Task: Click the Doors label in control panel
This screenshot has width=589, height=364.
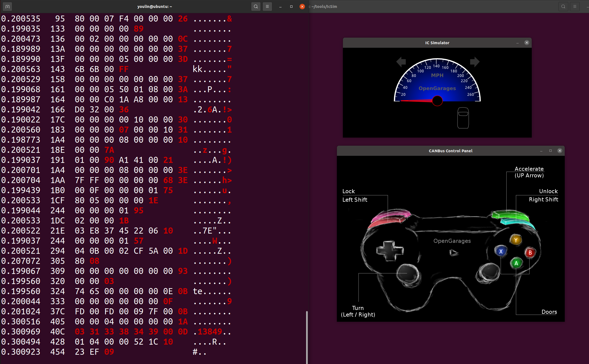Action: [x=549, y=312]
